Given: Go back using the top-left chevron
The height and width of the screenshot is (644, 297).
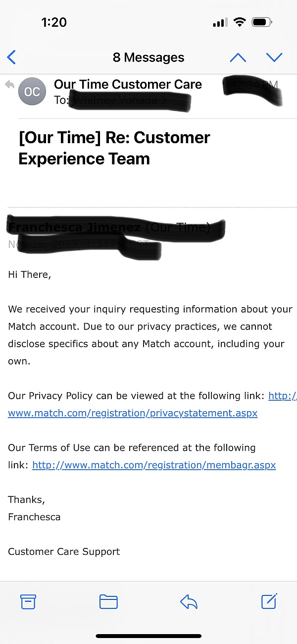Looking at the screenshot, I should [x=12, y=57].
